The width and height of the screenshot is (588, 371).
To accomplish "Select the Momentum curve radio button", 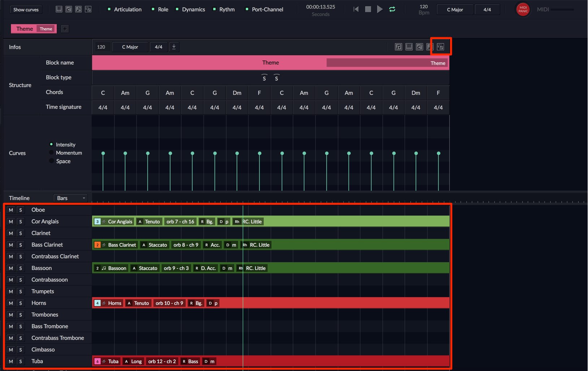I will pos(51,153).
